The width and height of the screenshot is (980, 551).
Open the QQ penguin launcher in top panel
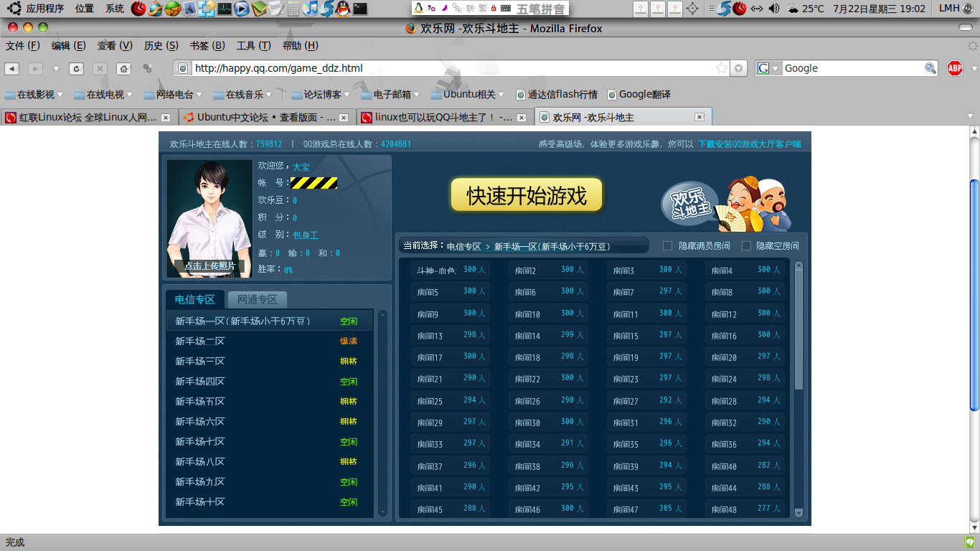pyautogui.click(x=344, y=9)
